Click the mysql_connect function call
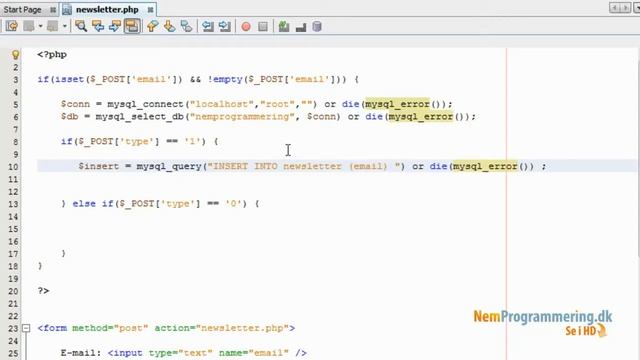 (145, 104)
